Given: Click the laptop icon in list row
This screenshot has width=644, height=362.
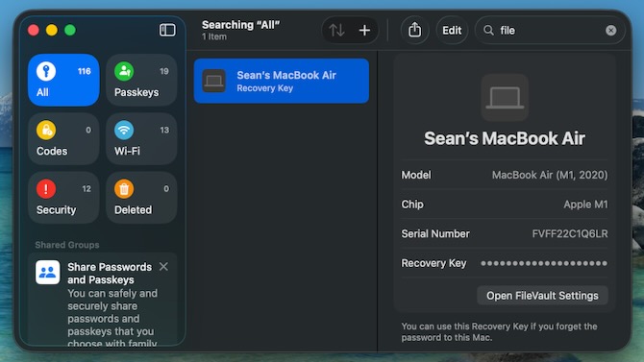Looking at the screenshot, I should click(x=214, y=81).
